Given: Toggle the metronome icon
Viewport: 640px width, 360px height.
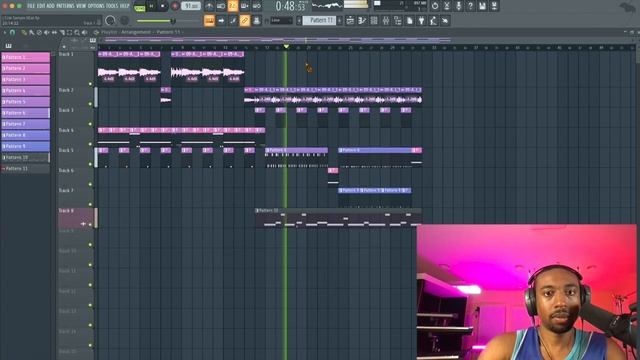Looking at the screenshot, I should tap(209, 6).
